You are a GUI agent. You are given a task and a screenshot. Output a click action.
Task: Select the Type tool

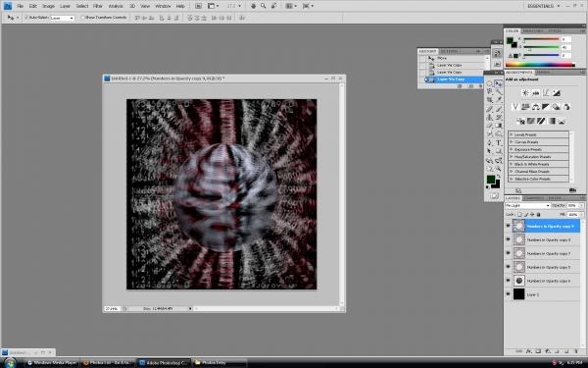pos(499,142)
